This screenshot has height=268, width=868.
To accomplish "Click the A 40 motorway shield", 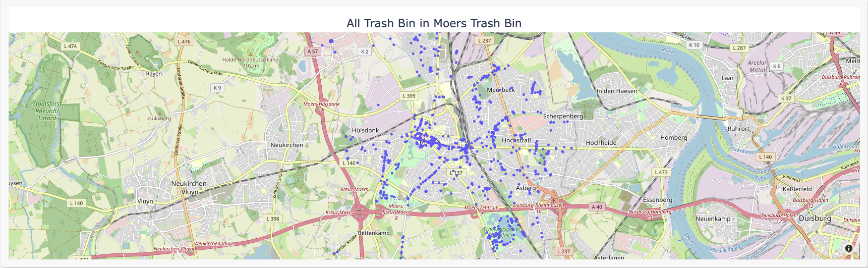I will pyautogui.click(x=597, y=207).
